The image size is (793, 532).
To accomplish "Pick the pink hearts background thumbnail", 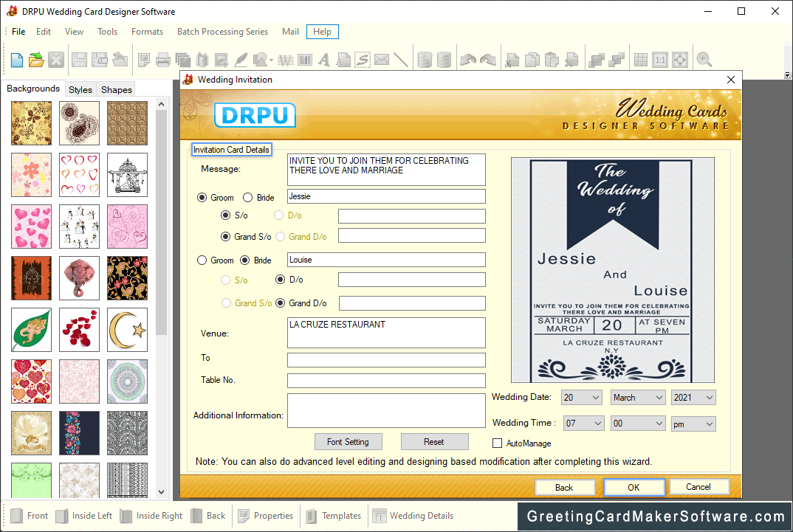I will tap(31, 227).
